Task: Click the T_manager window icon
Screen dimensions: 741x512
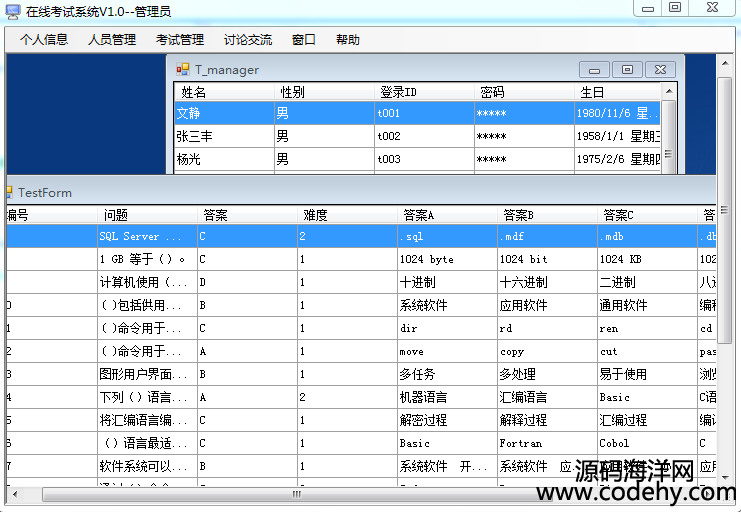Action: (x=182, y=69)
